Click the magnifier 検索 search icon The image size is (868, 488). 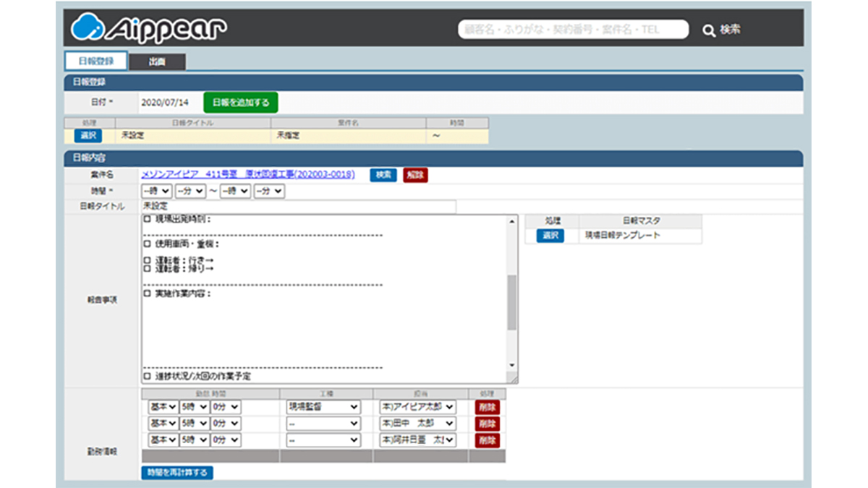(x=709, y=30)
